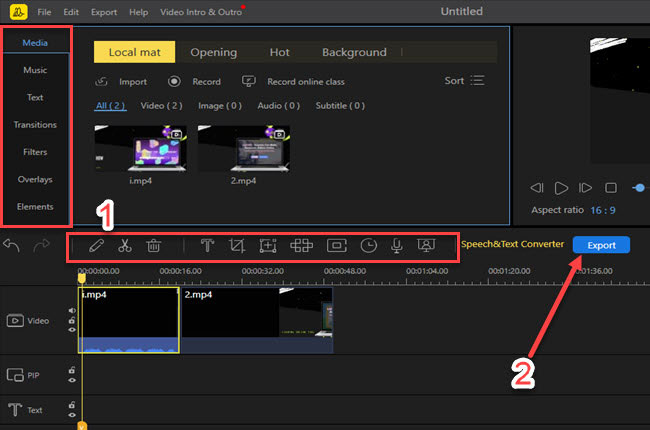This screenshot has width=650, height=430.
Task: Open the File menu
Action: coord(44,12)
